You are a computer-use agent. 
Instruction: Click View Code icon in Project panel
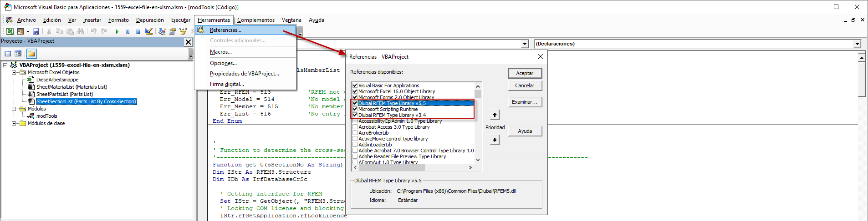coord(8,54)
